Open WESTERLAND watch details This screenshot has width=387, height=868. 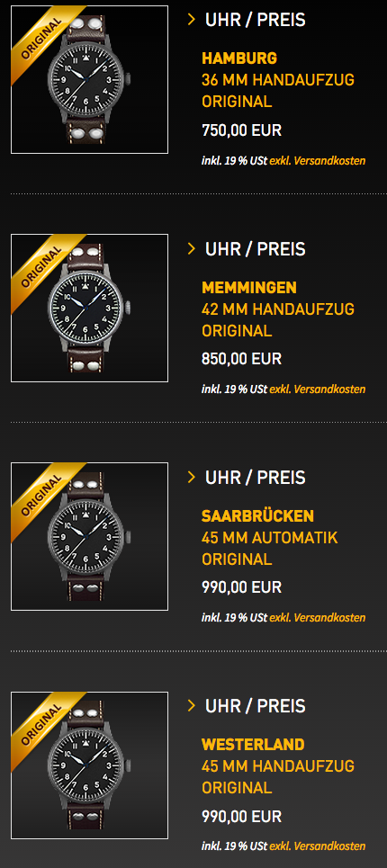253,744
